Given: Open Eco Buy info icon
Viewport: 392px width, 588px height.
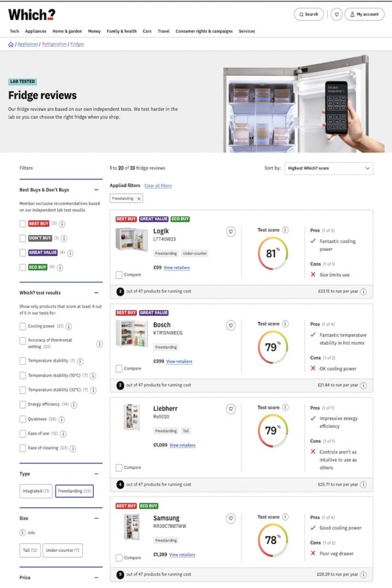Looking at the screenshot, I should coord(60,268).
